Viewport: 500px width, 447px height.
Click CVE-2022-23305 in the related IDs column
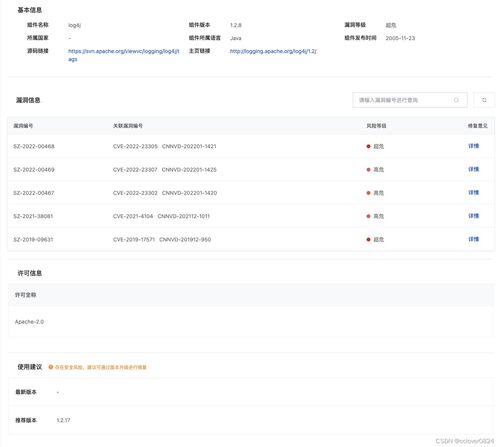click(135, 146)
